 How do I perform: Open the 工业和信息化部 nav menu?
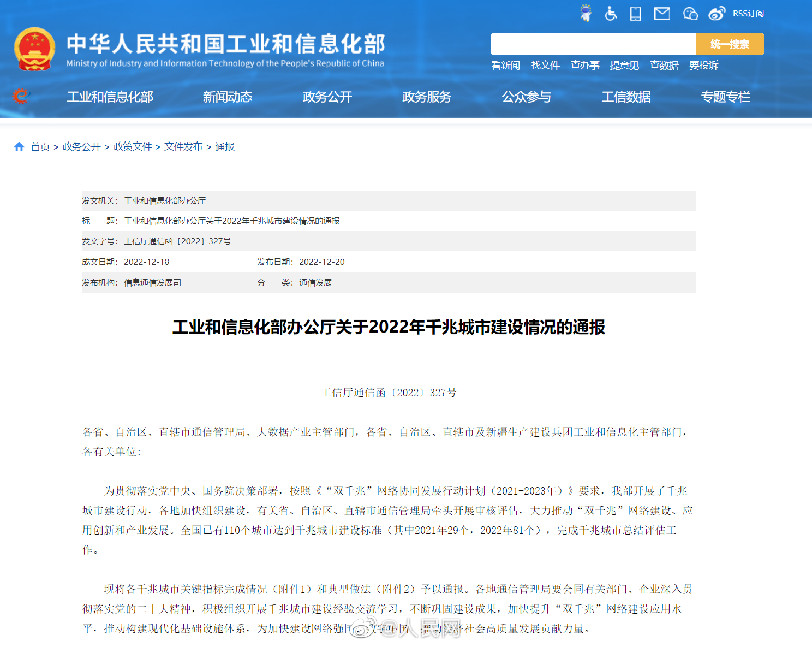(110, 97)
